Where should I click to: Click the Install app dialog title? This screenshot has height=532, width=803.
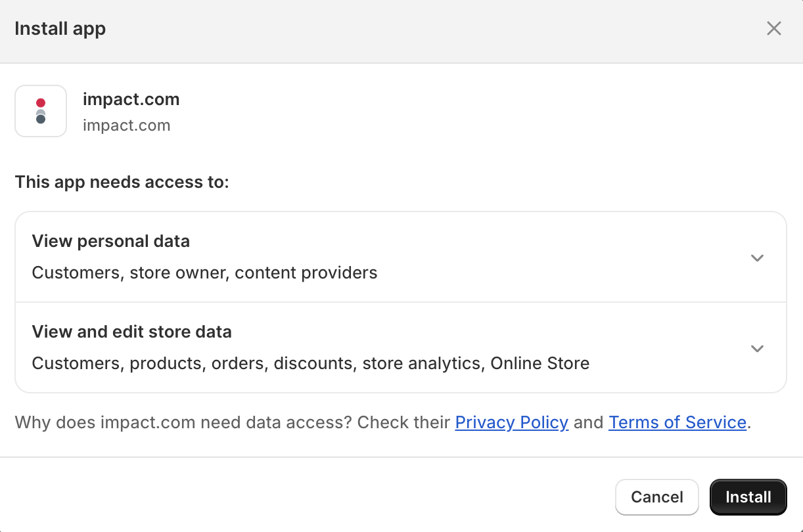[x=60, y=29]
